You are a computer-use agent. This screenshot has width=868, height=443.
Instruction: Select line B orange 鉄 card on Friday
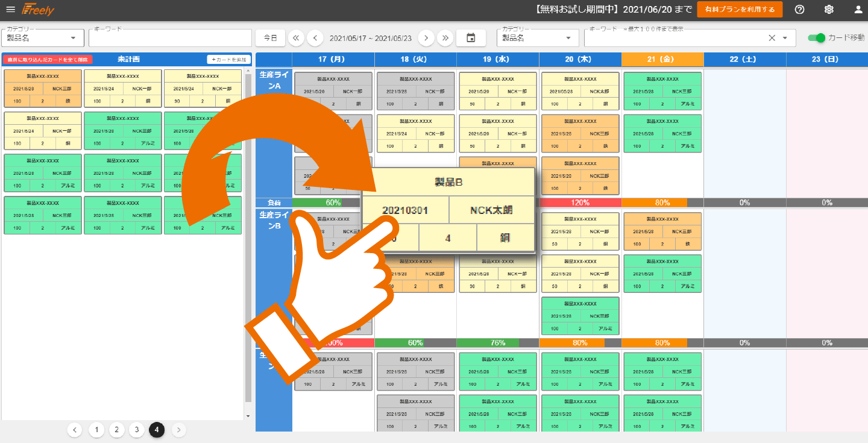(x=662, y=231)
